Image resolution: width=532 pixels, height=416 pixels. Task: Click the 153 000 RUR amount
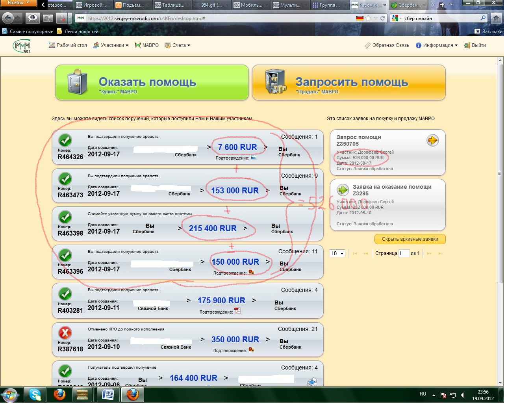pos(235,191)
